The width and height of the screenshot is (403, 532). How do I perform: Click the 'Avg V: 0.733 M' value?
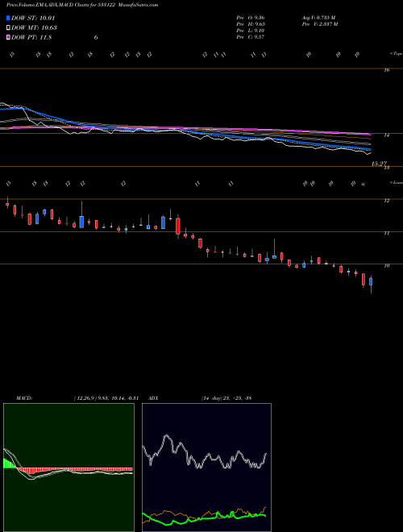(x=318, y=17)
